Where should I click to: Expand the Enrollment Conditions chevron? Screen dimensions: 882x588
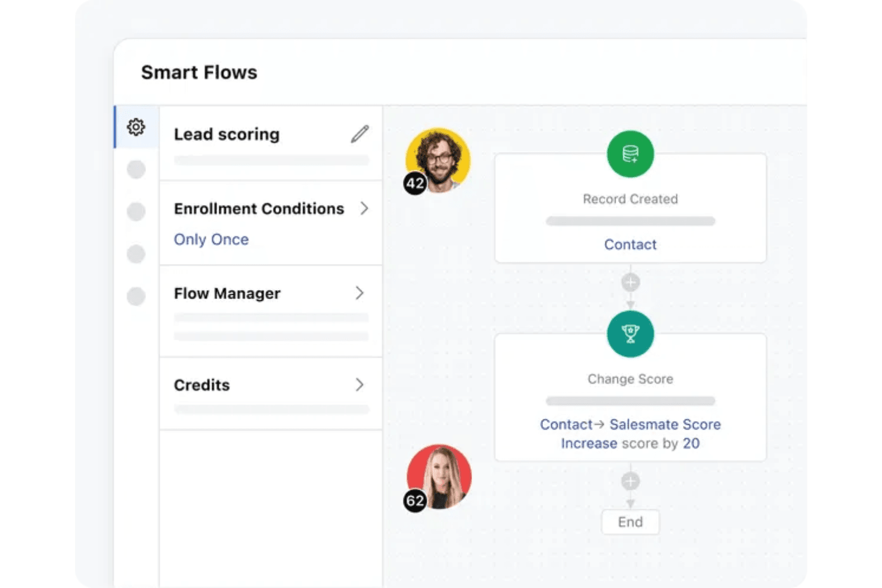click(364, 208)
